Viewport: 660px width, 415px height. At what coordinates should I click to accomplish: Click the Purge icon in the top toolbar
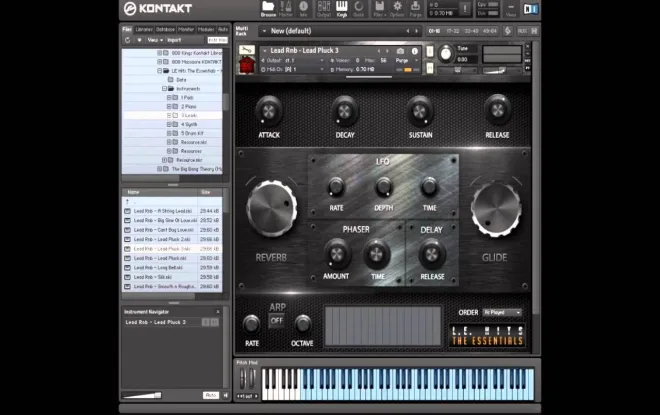click(x=415, y=9)
